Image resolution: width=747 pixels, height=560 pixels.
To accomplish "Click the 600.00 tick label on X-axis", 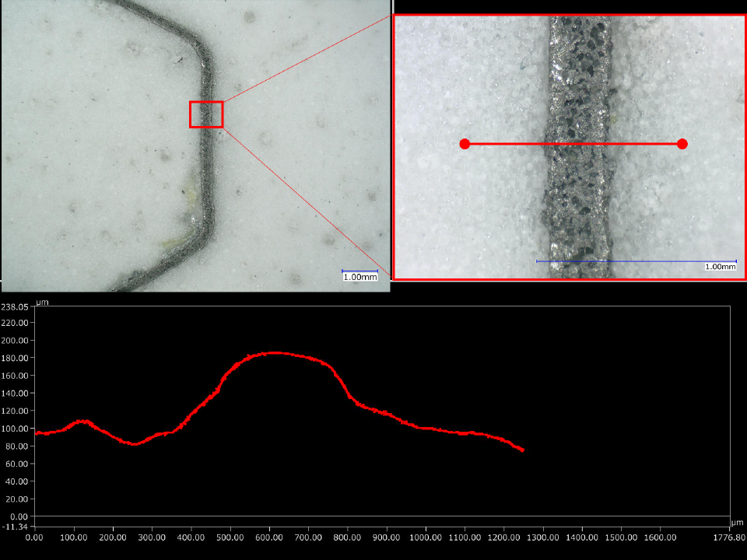I will [x=269, y=537].
